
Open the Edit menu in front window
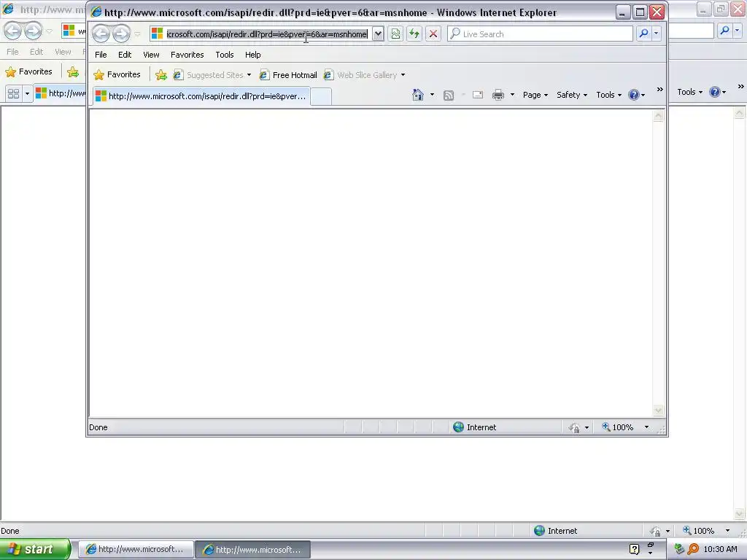point(125,55)
